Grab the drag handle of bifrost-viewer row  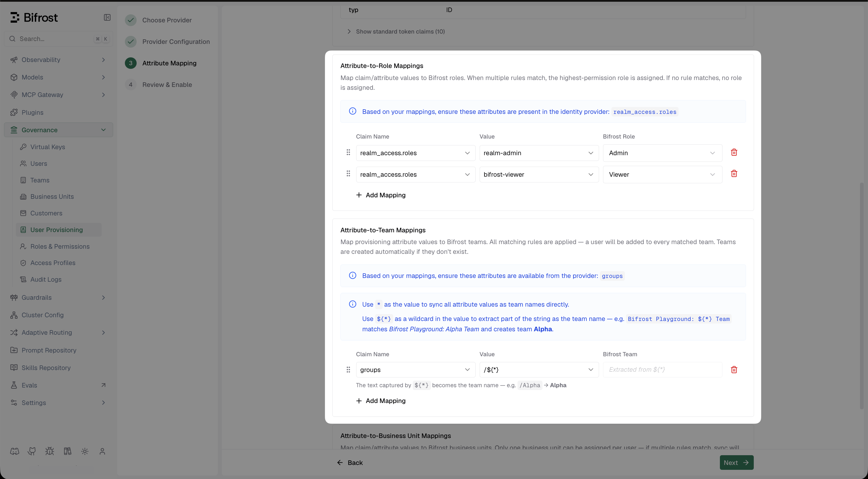click(x=348, y=174)
